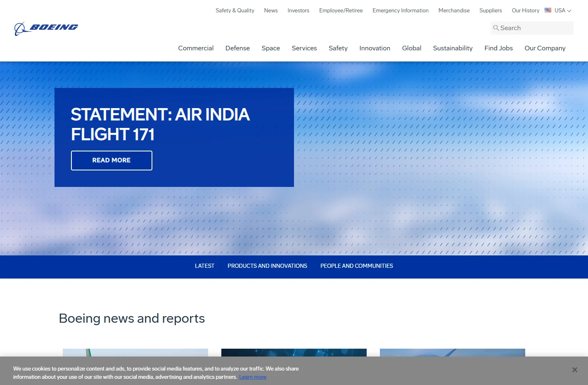The height and width of the screenshot is (385, 588).
Task: Open the middle dark news card thumbnail
Action: 294,353
